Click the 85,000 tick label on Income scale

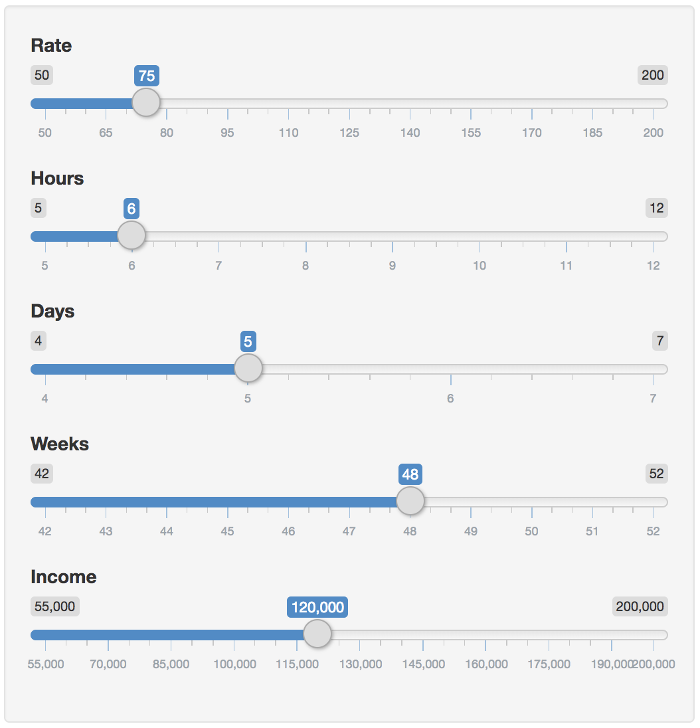(x=171, y=664)
